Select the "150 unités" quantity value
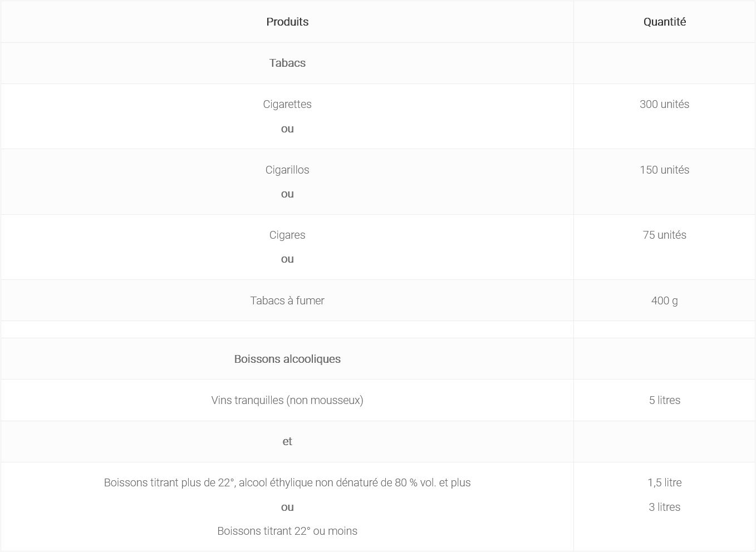The image size is (756, 552). point(664,170)
